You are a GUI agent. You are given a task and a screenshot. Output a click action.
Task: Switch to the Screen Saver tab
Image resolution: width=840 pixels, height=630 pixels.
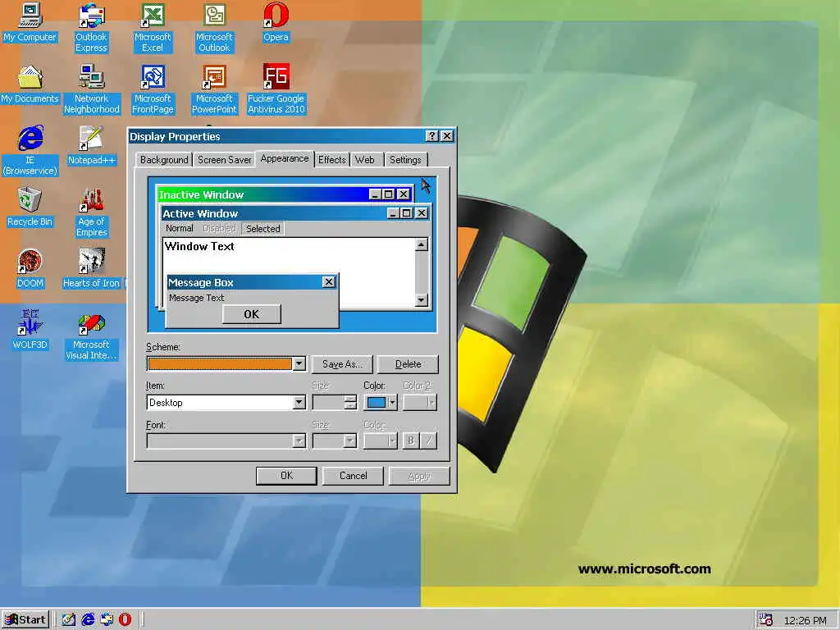(224, 160)
